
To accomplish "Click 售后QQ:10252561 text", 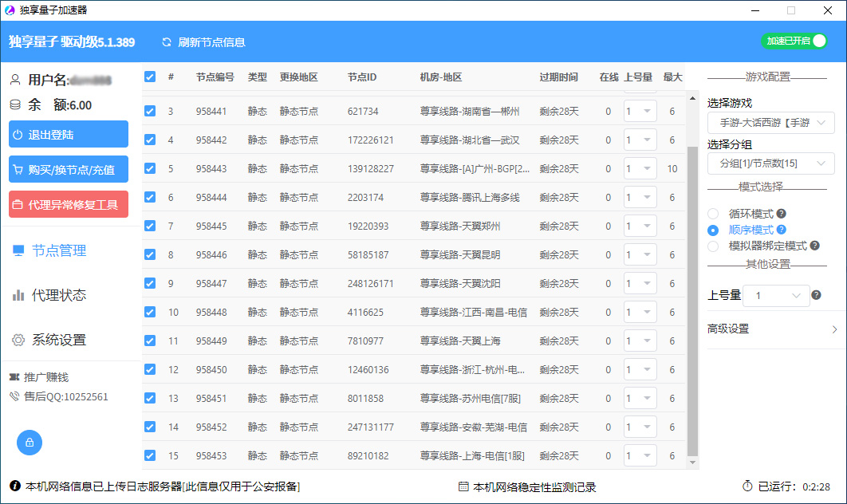I will click(66, 396).
